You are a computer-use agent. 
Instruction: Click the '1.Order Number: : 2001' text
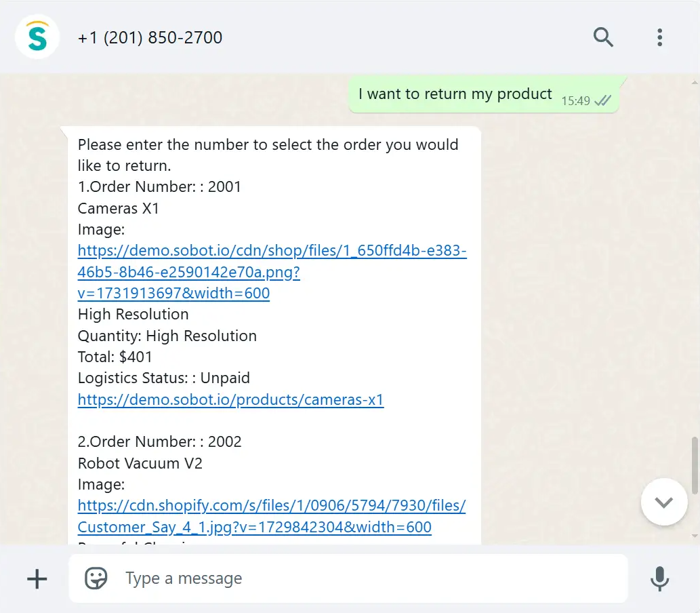coord(159,186)
